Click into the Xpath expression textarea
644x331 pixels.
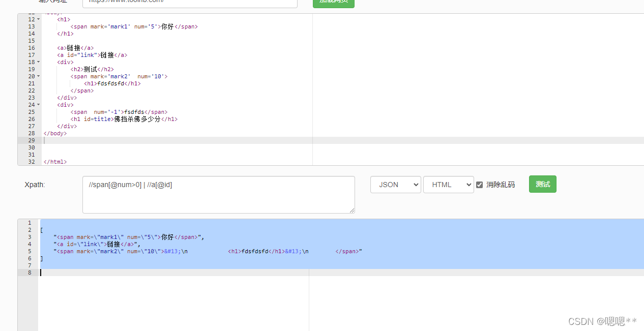point(218,195)
